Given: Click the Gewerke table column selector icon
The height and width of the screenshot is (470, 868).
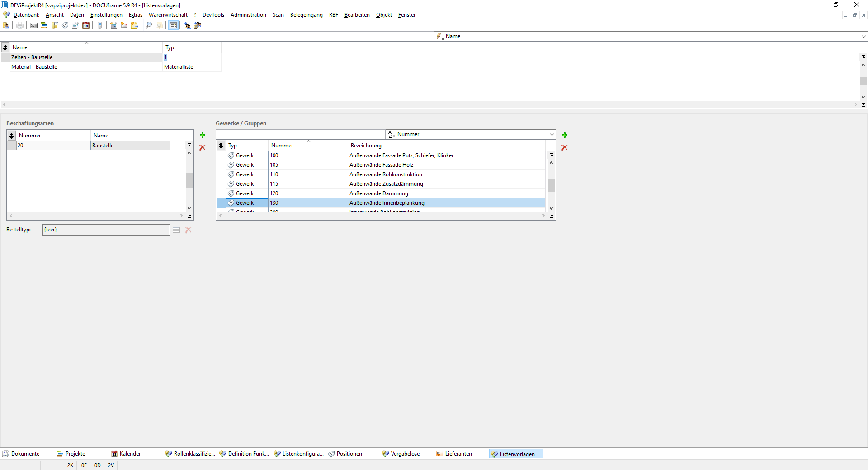Looking at the screenshot, I should [221, 146].
